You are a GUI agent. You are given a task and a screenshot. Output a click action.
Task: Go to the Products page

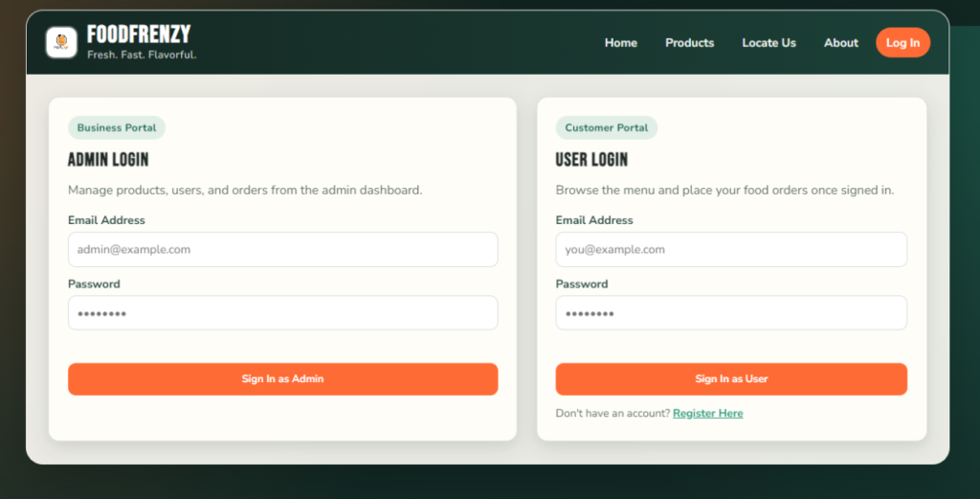click(x=689, y=42)
